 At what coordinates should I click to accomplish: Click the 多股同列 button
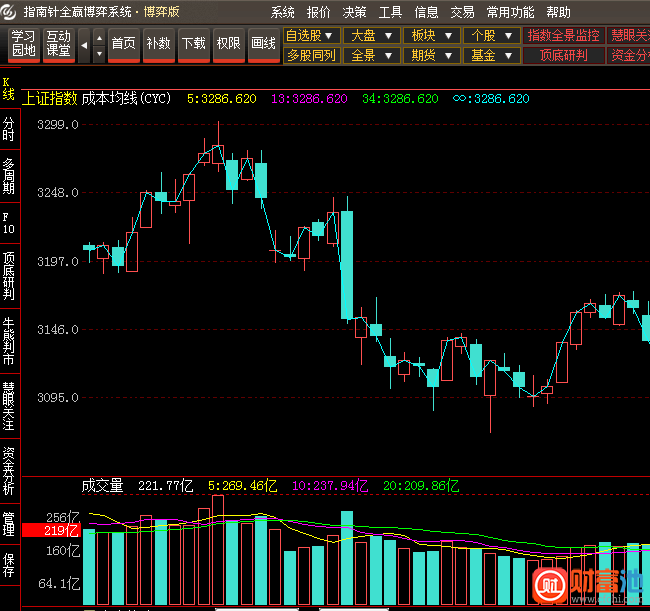(312, 55)
